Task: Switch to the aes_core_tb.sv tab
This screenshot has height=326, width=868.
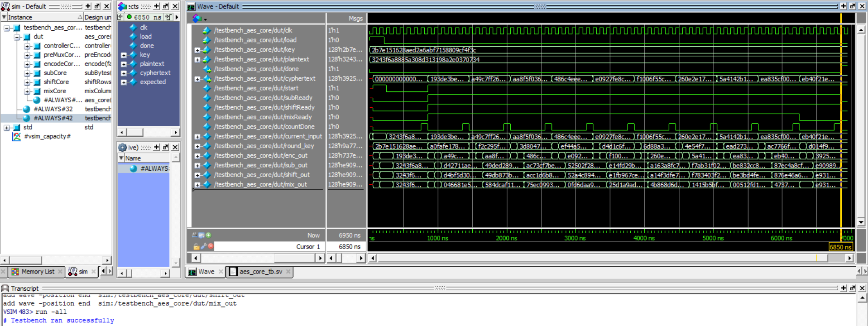Action: (x=260, y=272)
